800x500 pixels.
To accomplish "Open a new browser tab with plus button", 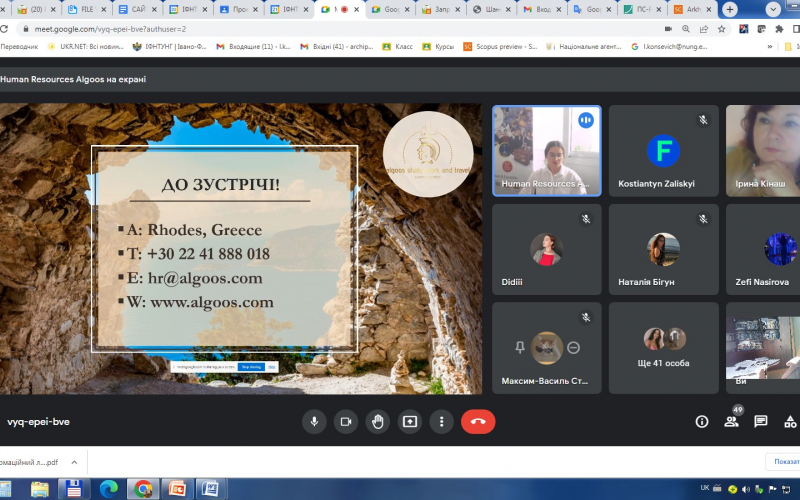I will pyautogui.click(x=730, y=9).
